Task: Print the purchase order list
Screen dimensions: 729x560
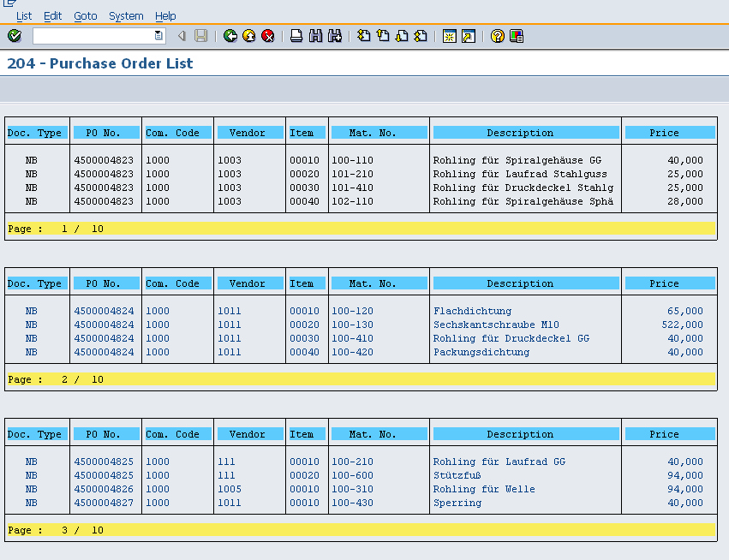Action: [296, 36]
